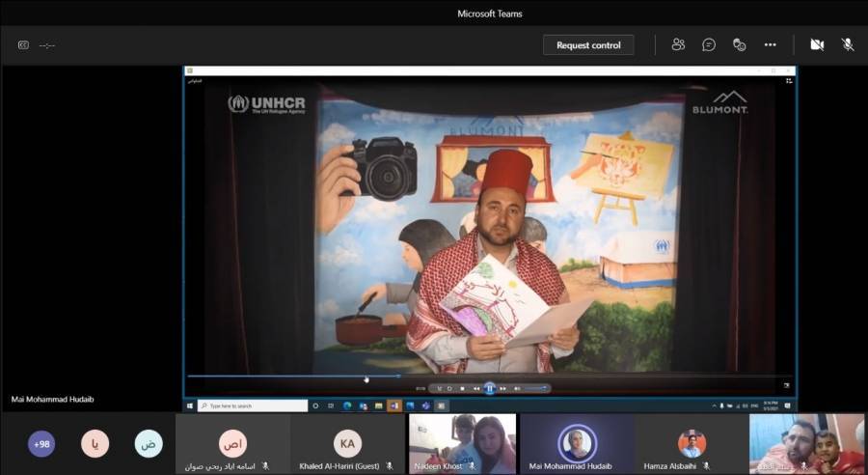This screenshot has width=868, height=475.
Task: Unmute the microphone
Action: [848, 44]
